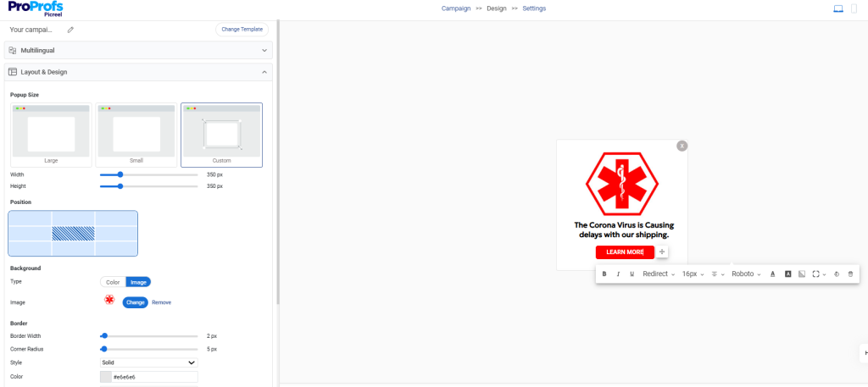This screenshot has width=868, height=387.
Task: Select the Large popup size
Action: pyautogui.click(x=51, y=135)
